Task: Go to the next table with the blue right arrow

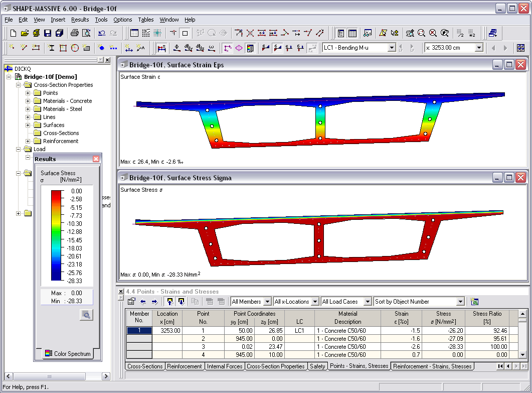Action: point(155,302)
